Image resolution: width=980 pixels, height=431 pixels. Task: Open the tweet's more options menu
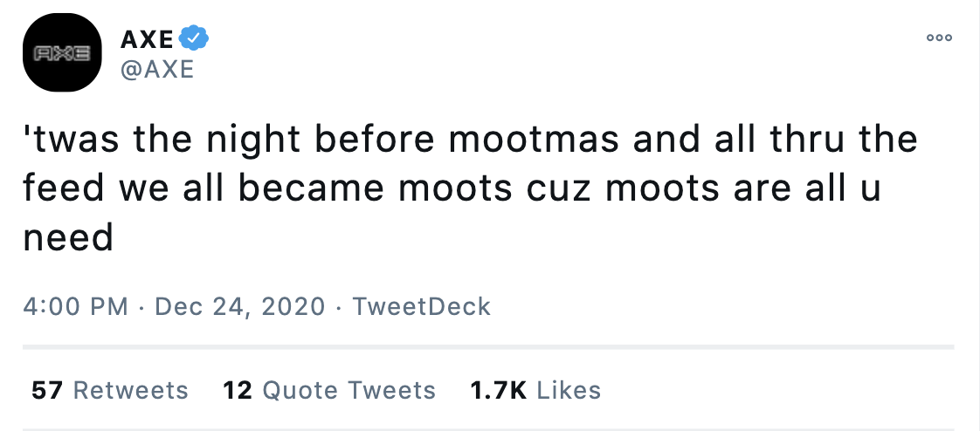tap(940, 38)
